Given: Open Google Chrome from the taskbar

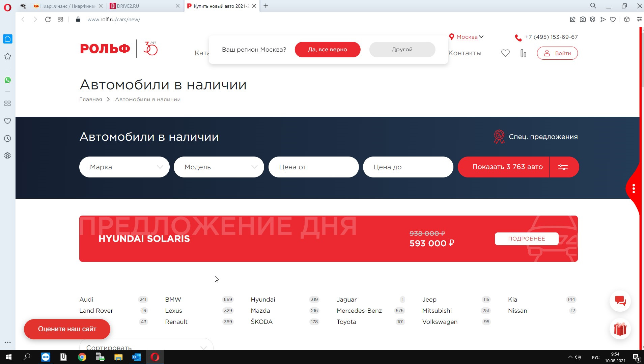Looking at the screenshot, I should [x=82, y=357].
